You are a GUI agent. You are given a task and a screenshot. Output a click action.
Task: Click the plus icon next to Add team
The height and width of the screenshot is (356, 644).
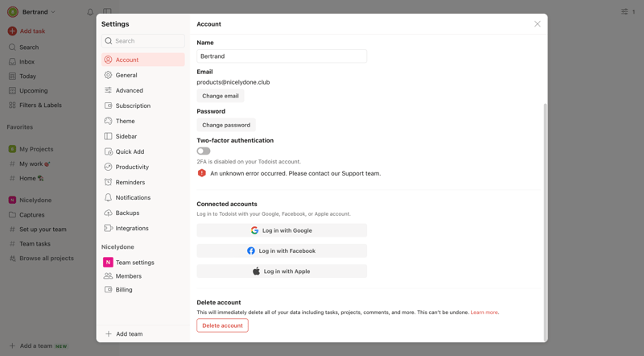pos(109,333)
